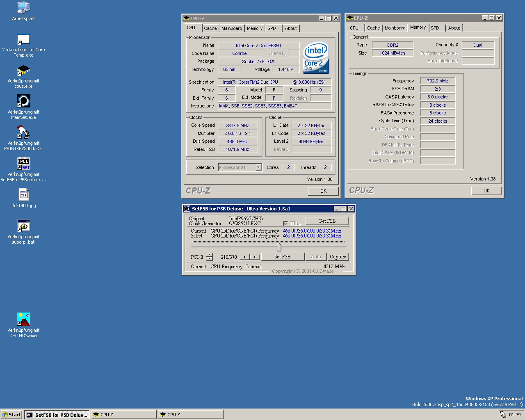Switch to Memory tab in left CPU-Z window
This screenshot has width=525, height=420.
[255, 28]
